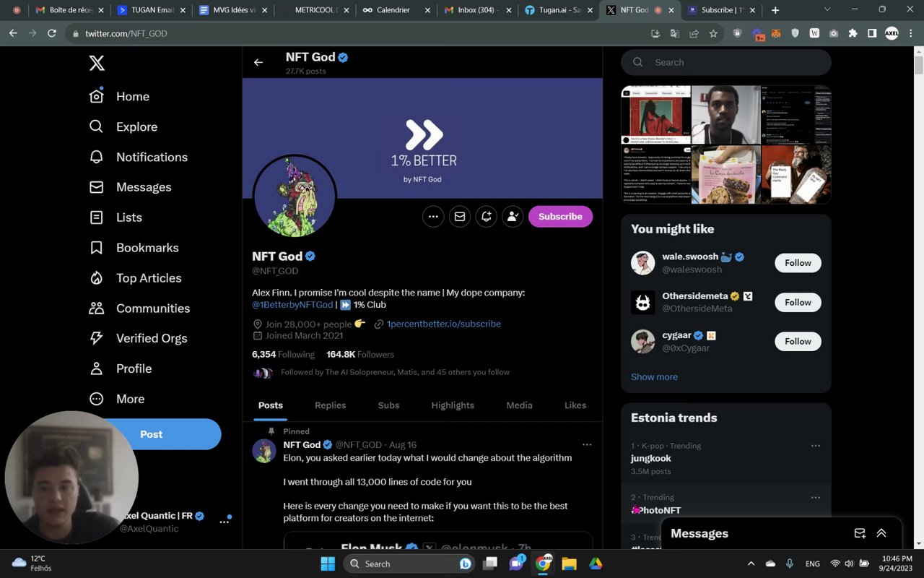Open the jungkook trend
The height and width of the screenshot is (578, 924).
[651, 458]
